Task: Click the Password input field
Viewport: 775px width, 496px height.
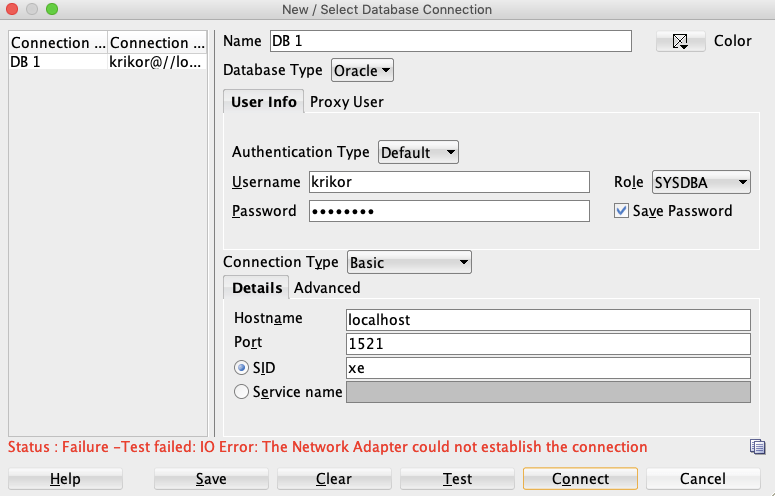Action: click(449, 211)
